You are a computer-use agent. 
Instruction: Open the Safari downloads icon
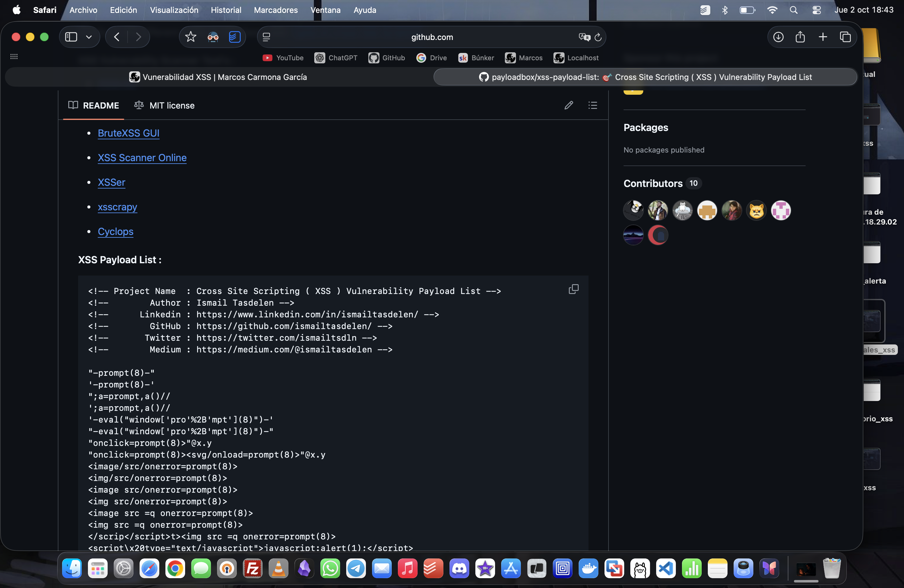(x=778, y=37)
